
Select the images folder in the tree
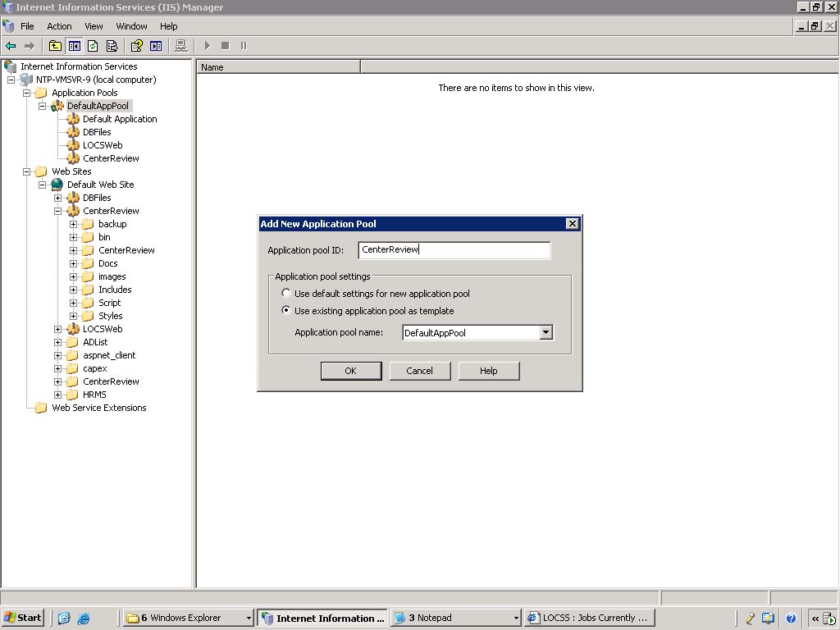pyautogui.click(x=112, y=276)
